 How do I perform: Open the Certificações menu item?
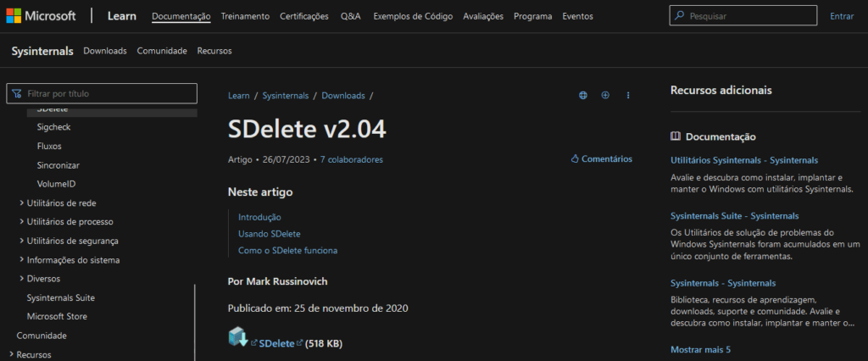(304, 16)
